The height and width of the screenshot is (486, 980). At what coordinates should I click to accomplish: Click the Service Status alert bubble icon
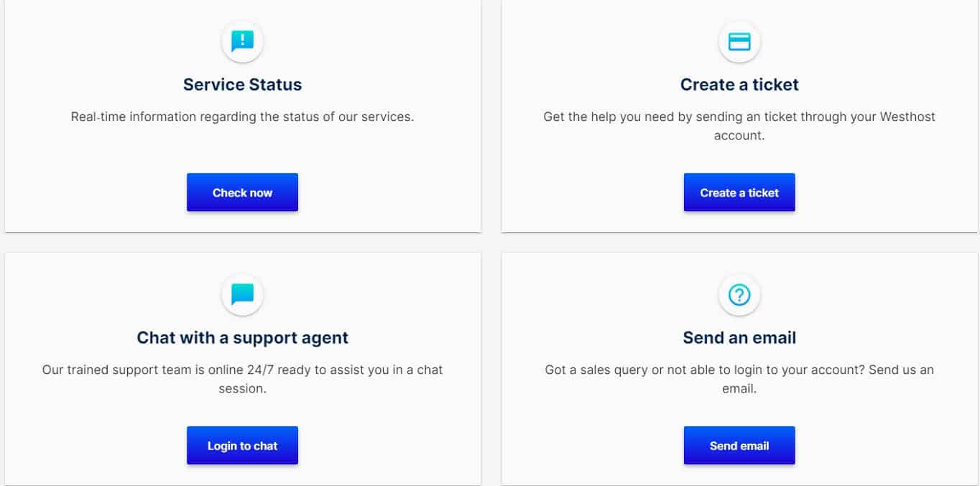pyautogui.click(x=242, y=42)
